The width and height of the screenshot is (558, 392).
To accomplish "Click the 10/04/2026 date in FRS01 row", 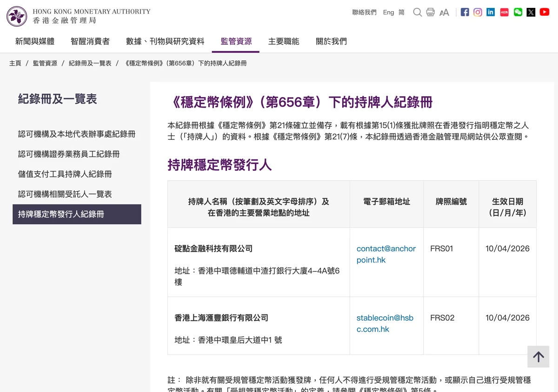I will click(507, 248).
